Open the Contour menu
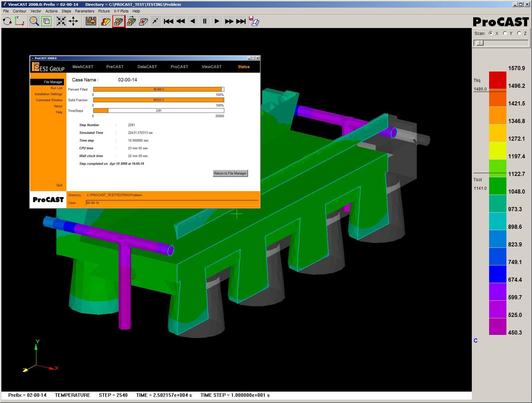 (x=20, y=11)
